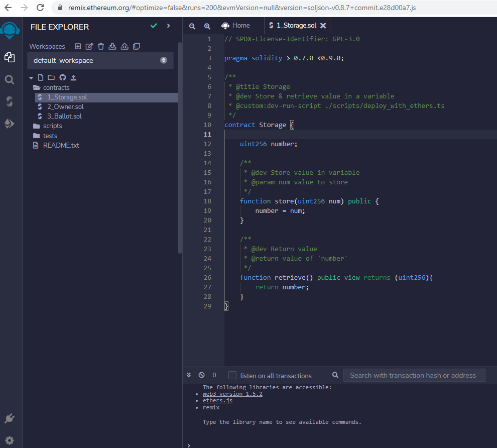Focus the transaction hash search field
497x448 pixels.
[414, 375]
